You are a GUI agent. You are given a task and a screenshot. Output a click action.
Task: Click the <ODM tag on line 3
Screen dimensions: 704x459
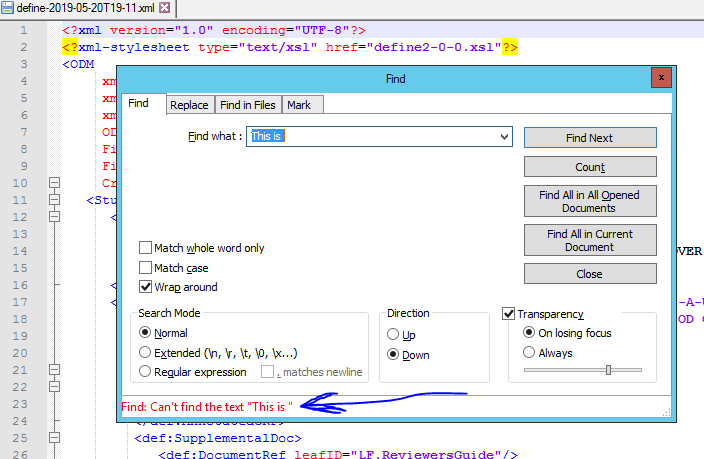(78, 64)
